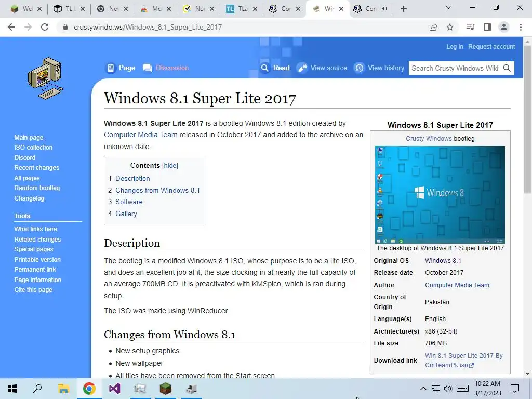Click the Log in link
Image resolution: width=532 pixels, height=399 pixels.
tap(455, 46)
